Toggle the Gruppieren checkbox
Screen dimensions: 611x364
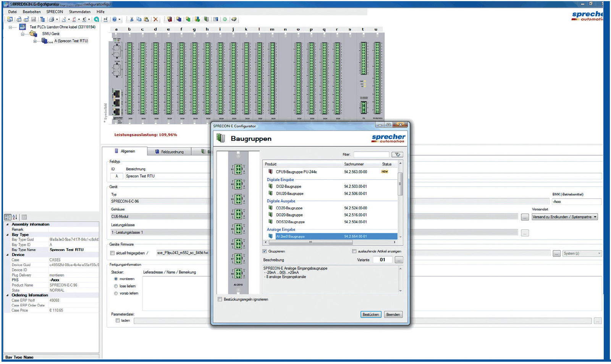tap(264, 251)
